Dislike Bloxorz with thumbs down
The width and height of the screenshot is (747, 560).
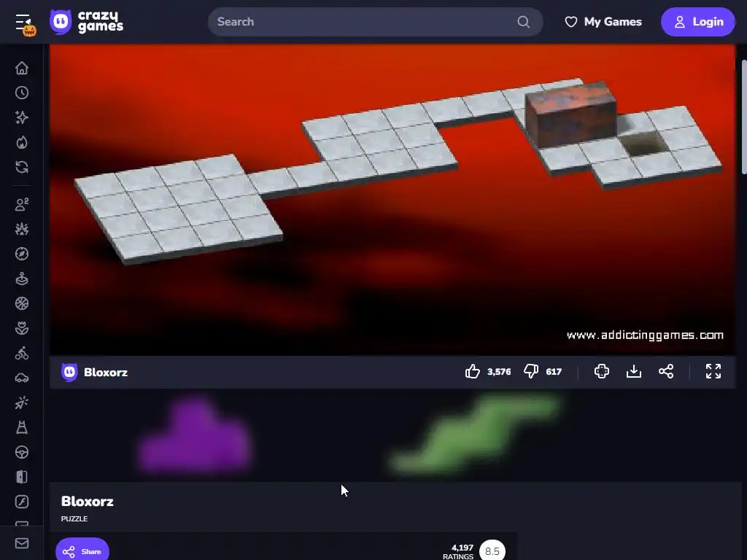point(531,371)
